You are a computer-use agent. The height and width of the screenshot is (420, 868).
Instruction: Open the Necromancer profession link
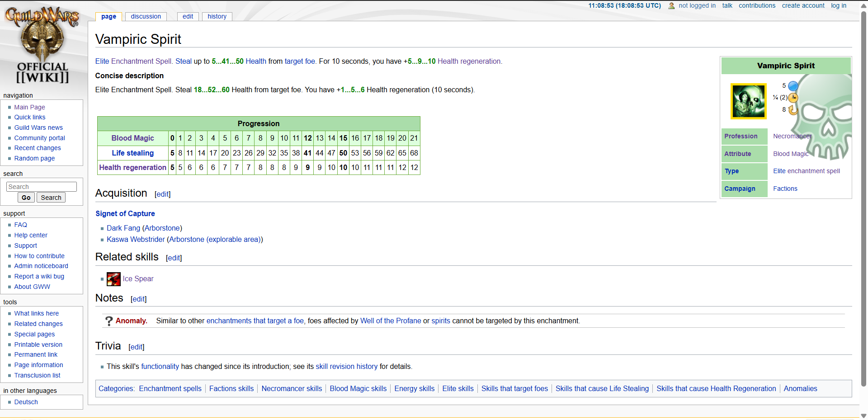tap(792, 136)
